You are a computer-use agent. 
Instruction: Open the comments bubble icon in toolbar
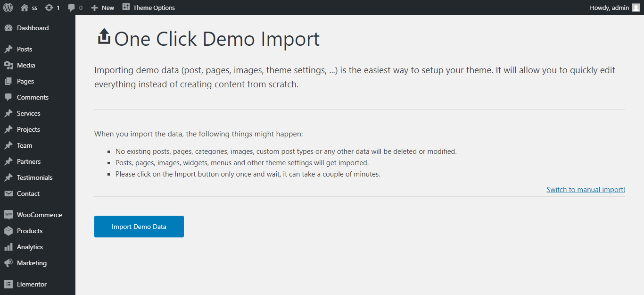(71, 8)
